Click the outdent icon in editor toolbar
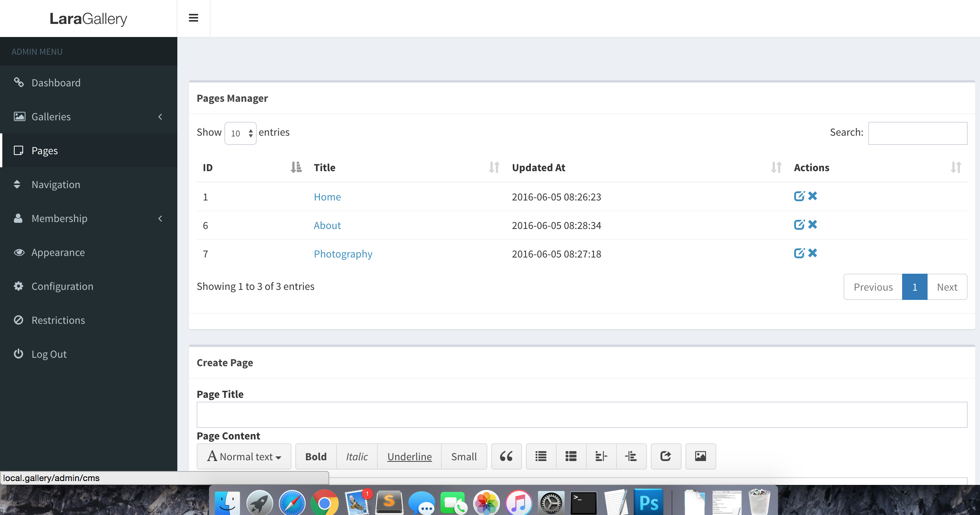980x515 pixels. click(601, 456)
